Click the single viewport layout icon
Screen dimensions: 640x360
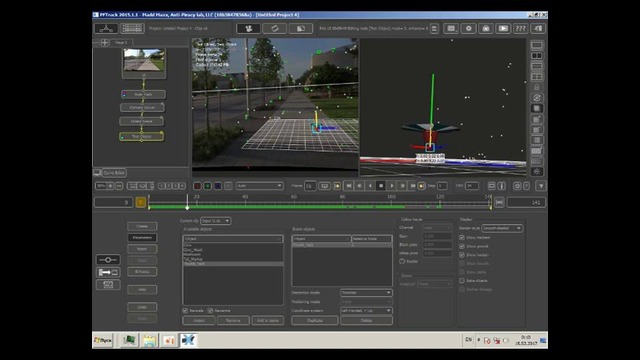coord(537,45)
